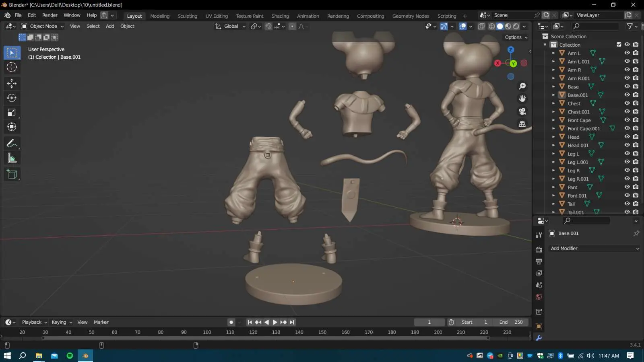Open the View Layer properties tab icon
This screenshot has height=362, width=644.
539,273
